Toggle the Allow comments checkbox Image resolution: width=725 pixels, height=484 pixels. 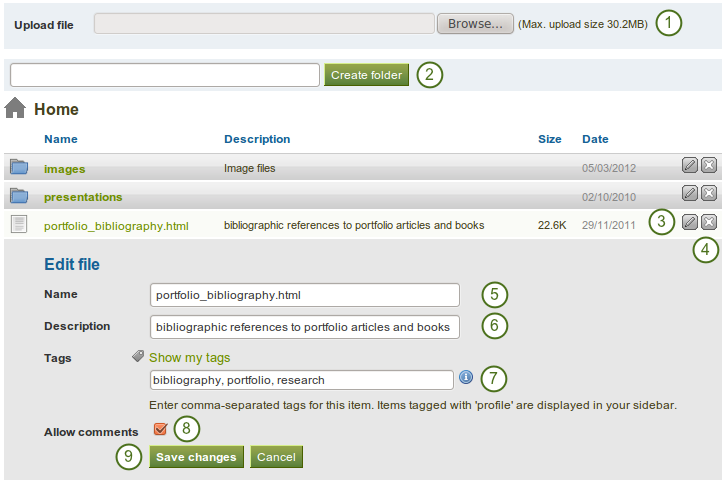point(160,430)
